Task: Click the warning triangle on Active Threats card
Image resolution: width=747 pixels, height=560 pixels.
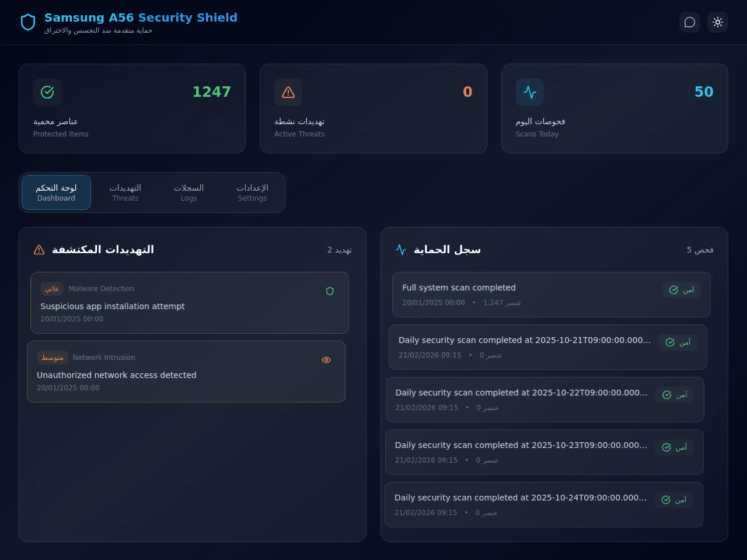Action: click(x=288, y=92)
